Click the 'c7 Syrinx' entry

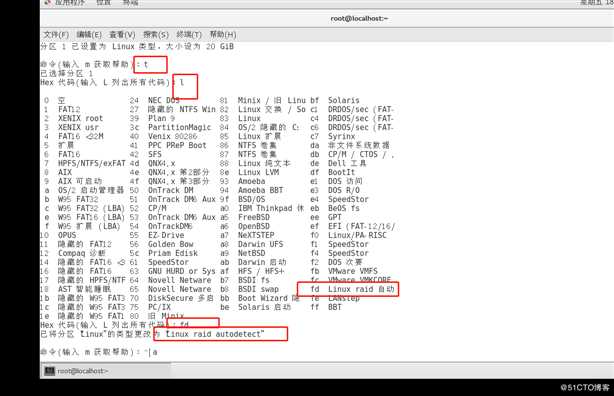click(x=332, y=136)
